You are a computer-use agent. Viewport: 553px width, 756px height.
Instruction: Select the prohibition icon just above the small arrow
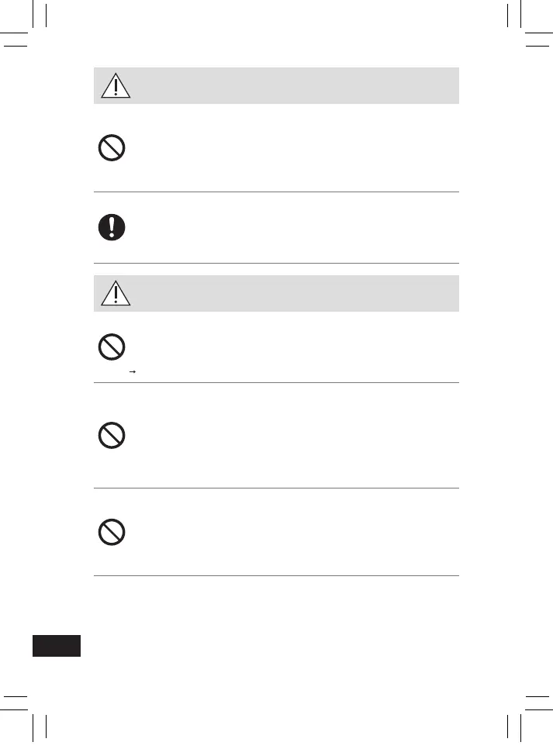pos(112,346)
